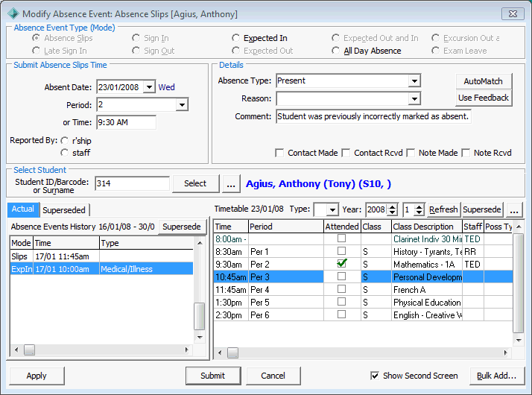Increase the Year 2008 spinner
Viewport: 532px width, 395px height.
pos(392,206)
